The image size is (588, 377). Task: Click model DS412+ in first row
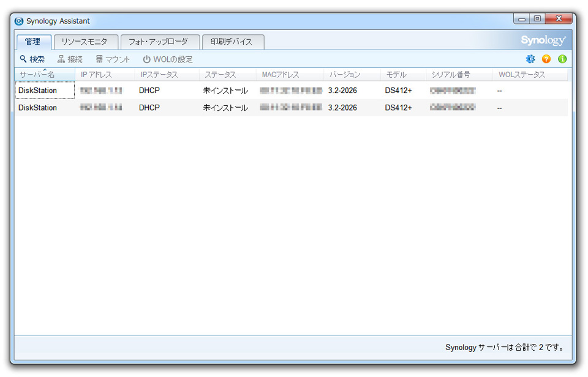[x=398, y=91]
